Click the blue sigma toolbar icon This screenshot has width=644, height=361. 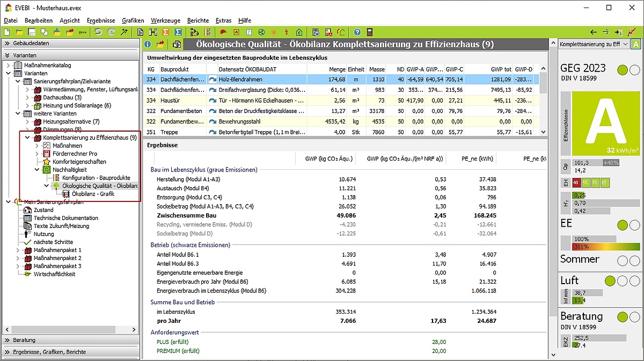[178, 32]
